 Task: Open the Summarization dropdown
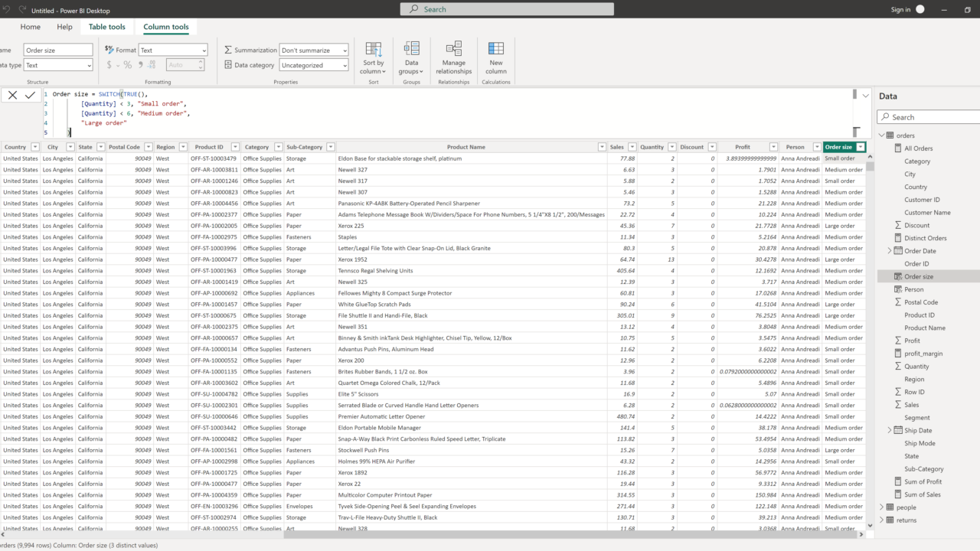point(313,51)
